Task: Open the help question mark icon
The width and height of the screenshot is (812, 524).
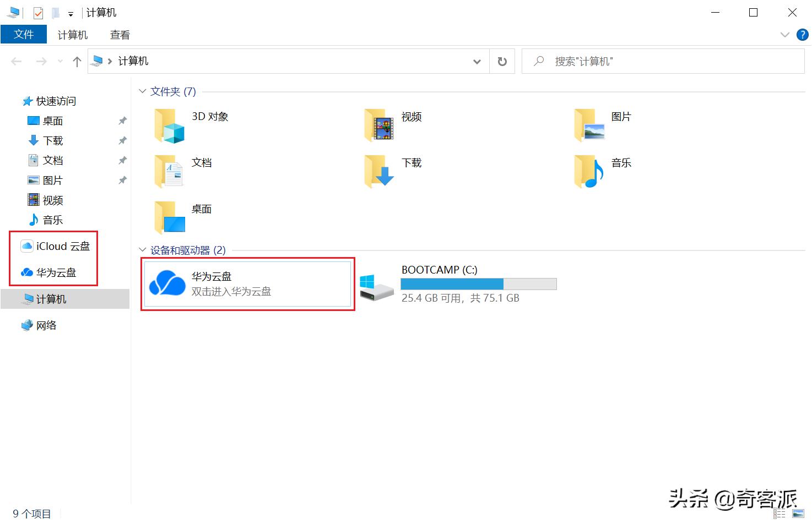Action: [802, 35]
